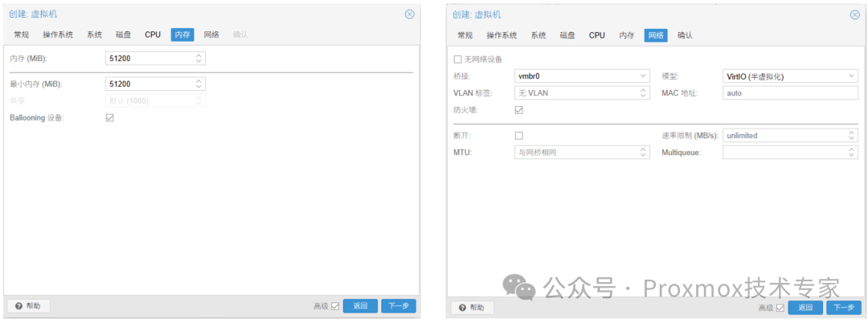Open 内存 tab in right dialog
Viewport: 868px width, 323px height.
(627, 35)
